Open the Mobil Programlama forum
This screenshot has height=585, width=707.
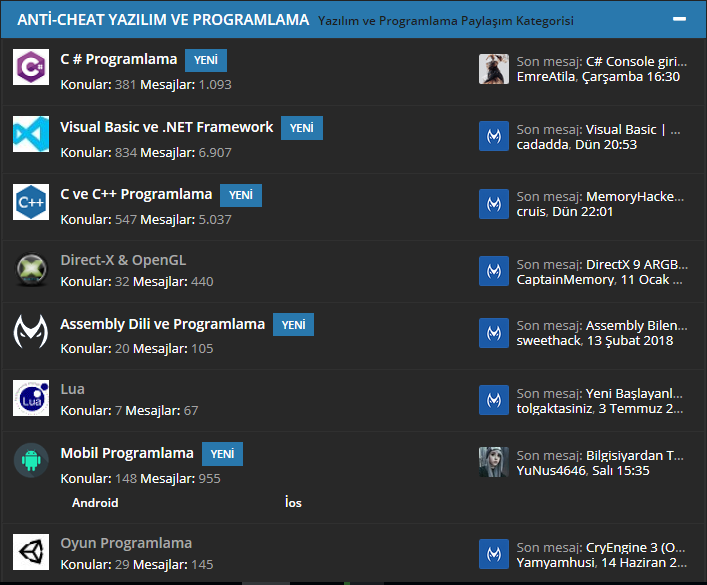point(127,453)
